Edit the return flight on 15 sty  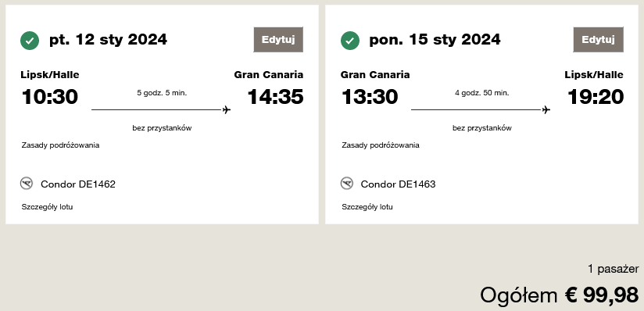click(x=598, y=39)
